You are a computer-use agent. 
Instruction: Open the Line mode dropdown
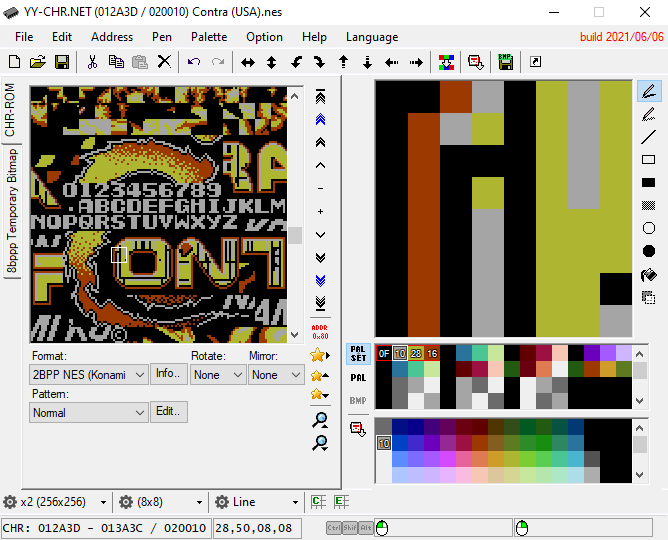coord(256,502)
